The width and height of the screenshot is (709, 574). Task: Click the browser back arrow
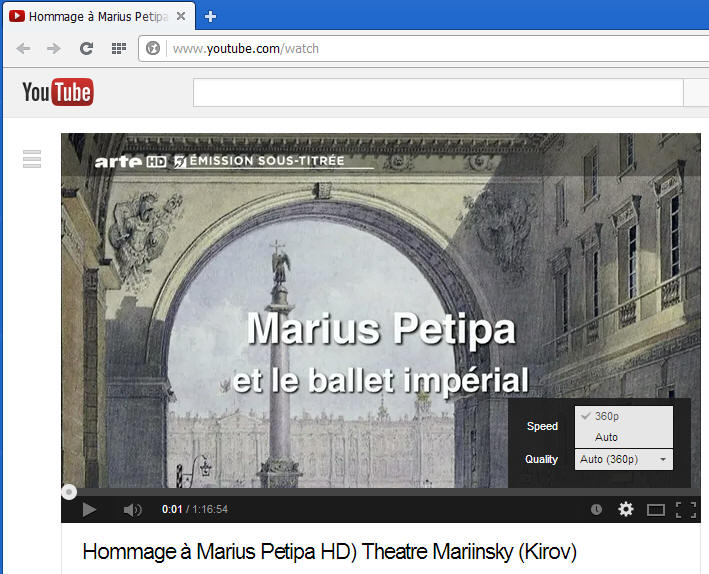point(23,48)
